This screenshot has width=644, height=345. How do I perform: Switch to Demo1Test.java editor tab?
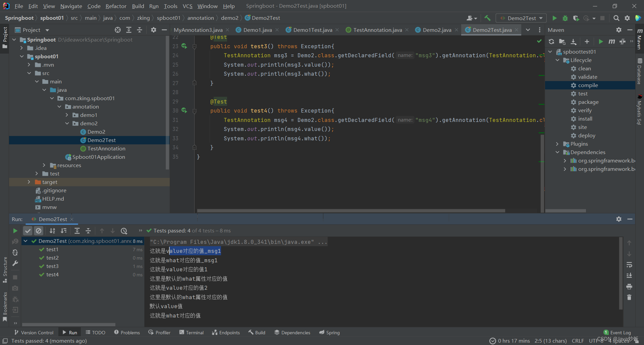coord(313,30)
